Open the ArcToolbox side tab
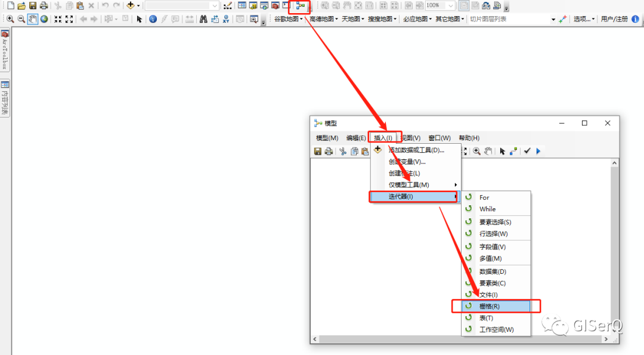The width and height of the screenshot is (644, 355). tap(5, 51)
